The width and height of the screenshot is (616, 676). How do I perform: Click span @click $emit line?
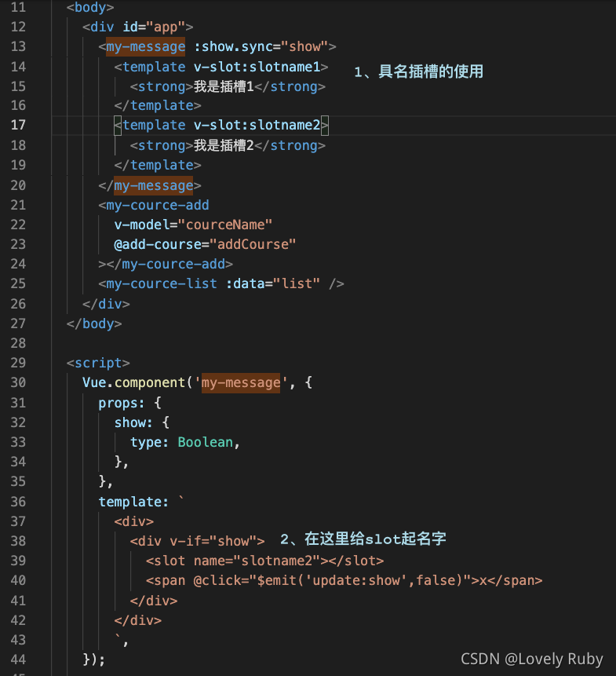click(x=344, y=581)
